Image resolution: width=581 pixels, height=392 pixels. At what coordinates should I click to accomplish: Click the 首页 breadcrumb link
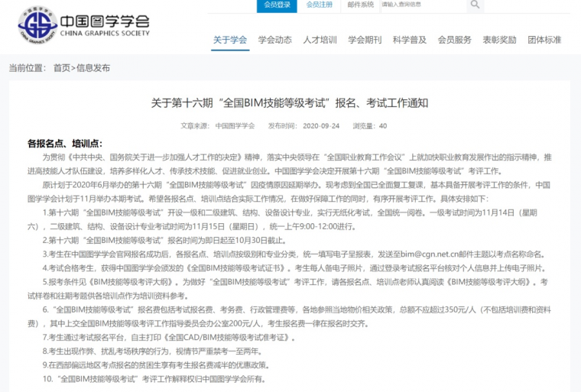61,68
